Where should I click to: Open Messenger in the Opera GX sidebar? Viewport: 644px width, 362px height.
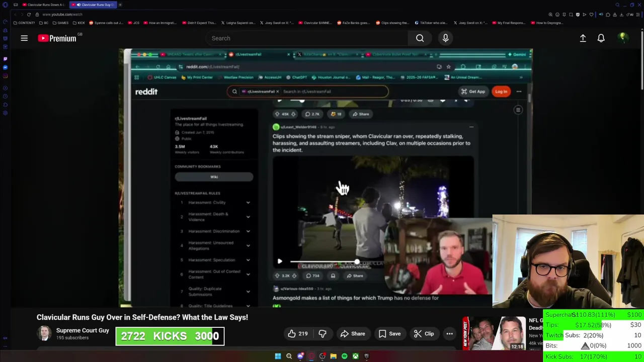click(x=5, y=67)
